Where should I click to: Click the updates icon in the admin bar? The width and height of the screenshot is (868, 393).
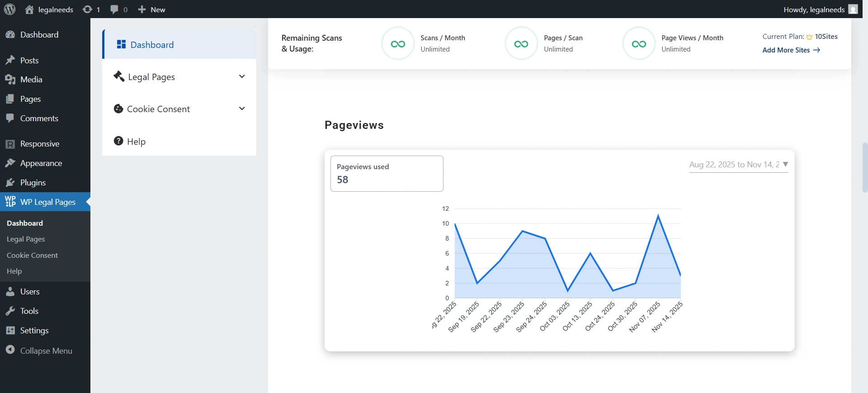pos(87,9)
